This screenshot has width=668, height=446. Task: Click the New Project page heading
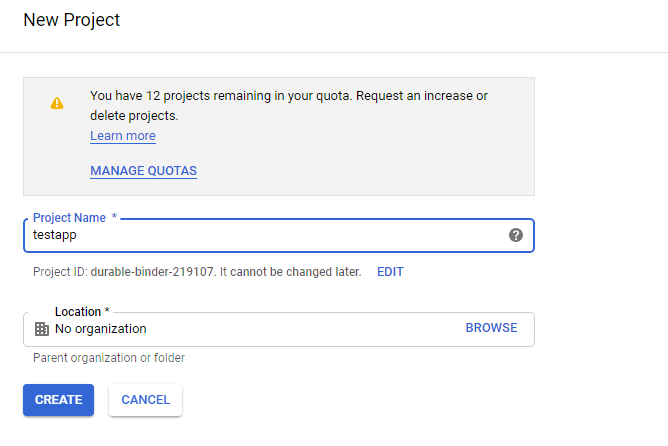(x=72, y=20)
